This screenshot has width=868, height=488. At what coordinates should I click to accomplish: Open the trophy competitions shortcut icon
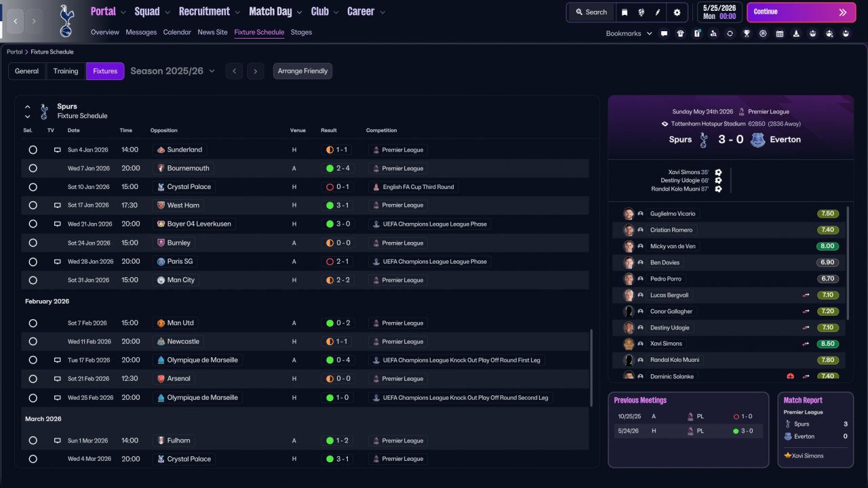(747, 33)
